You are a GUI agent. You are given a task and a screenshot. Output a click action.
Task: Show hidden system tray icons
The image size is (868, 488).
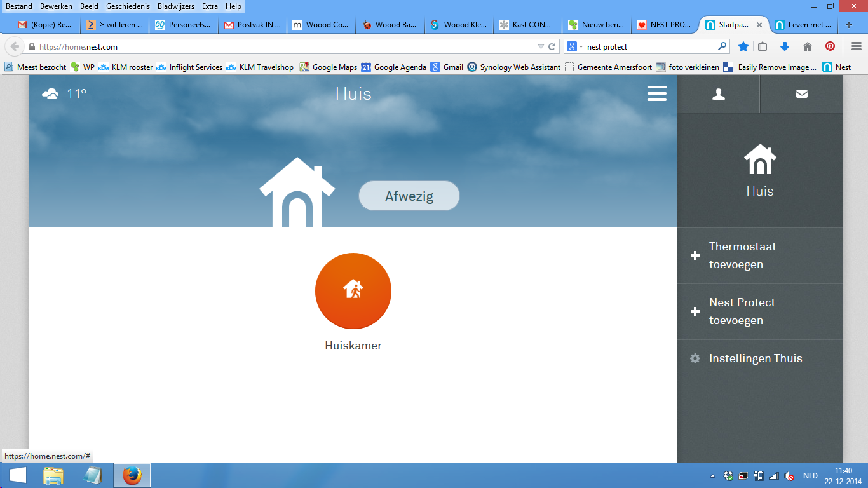pos(713,475)
